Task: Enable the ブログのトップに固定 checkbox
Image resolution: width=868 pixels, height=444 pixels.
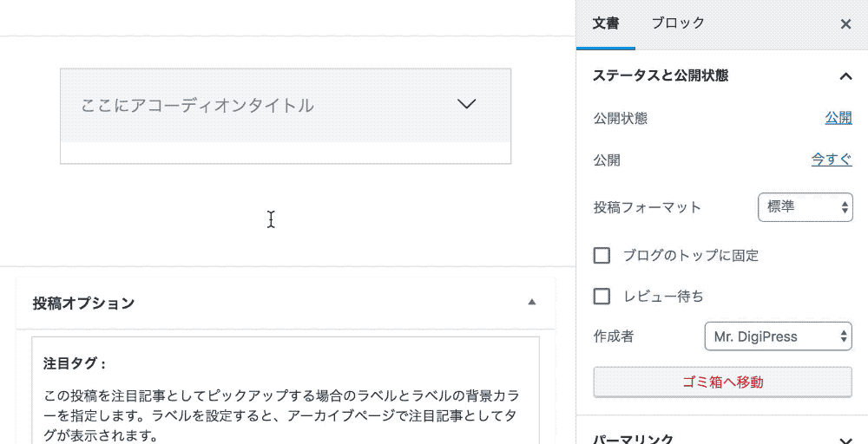Action: [602, 256]
